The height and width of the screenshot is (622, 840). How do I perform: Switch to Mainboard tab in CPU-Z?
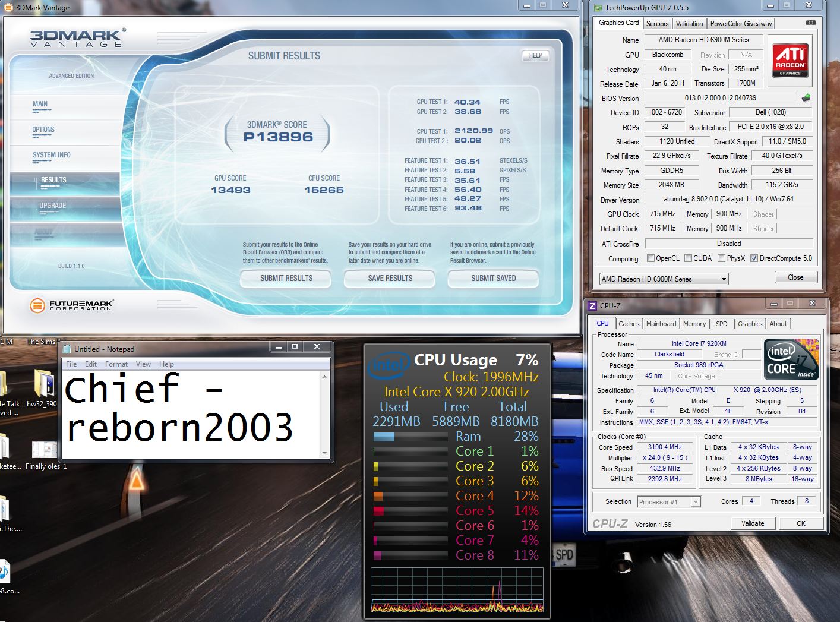click(661, 324)
